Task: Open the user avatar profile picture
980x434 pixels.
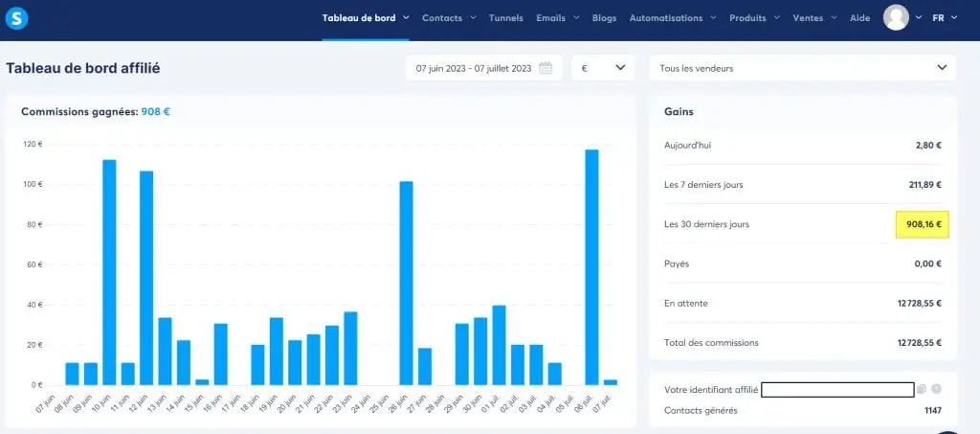Action: pos(896,17)
